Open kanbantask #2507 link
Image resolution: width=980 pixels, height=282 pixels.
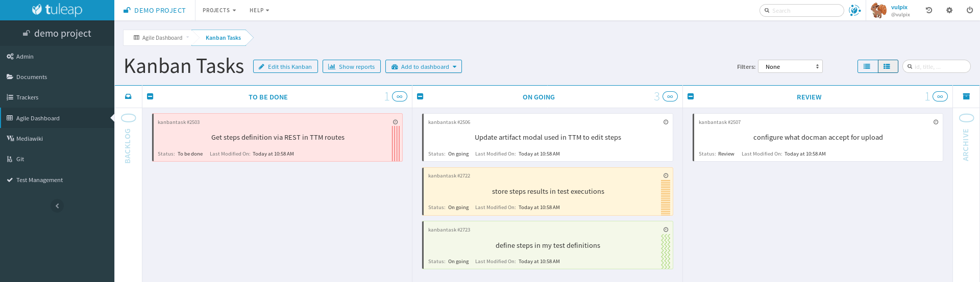[x=720, y=122]
